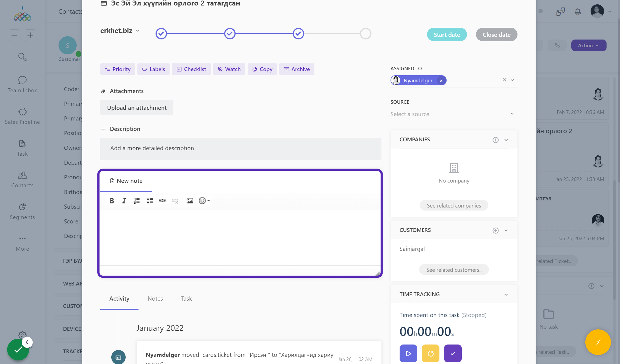620x364 pixels.
Task: Click the Priority button
Action: pyautogui.click(x=118, y=69)
